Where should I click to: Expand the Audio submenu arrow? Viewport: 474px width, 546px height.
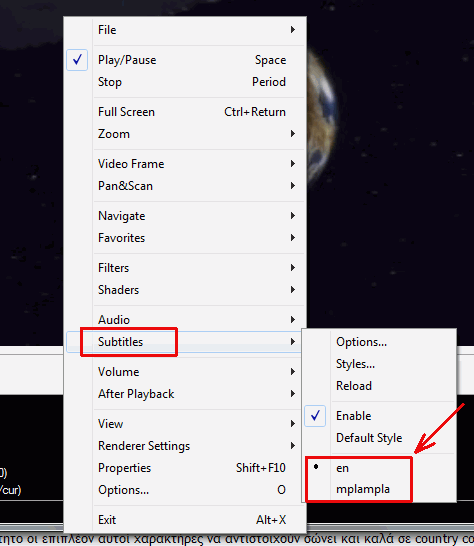coord(293,320)
